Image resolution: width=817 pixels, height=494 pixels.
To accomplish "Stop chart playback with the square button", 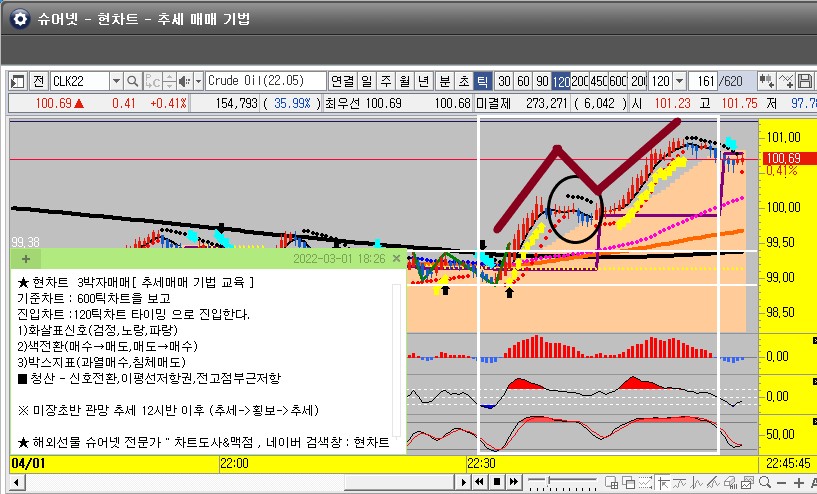I will point(497,482).
